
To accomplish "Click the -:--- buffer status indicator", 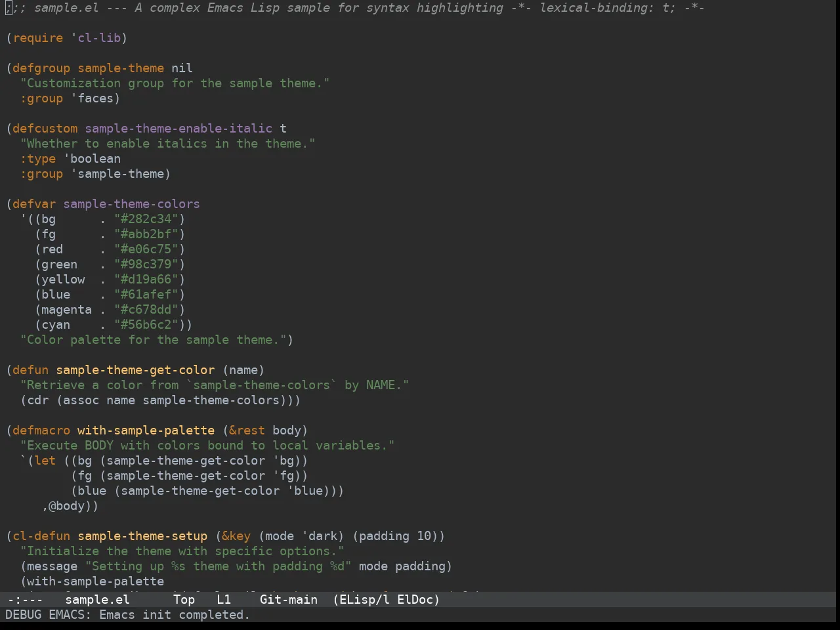I will 25,599.
